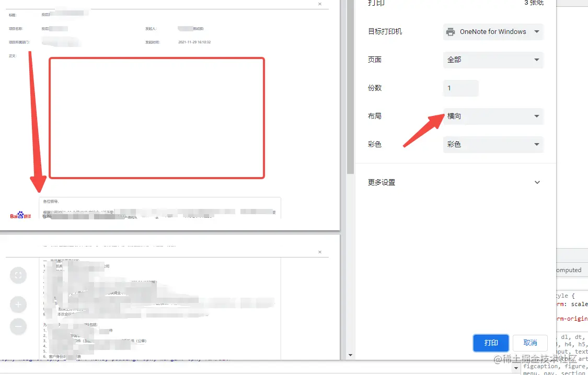Open the 布局 横向 layout dropdown

[x=493, y=116]
